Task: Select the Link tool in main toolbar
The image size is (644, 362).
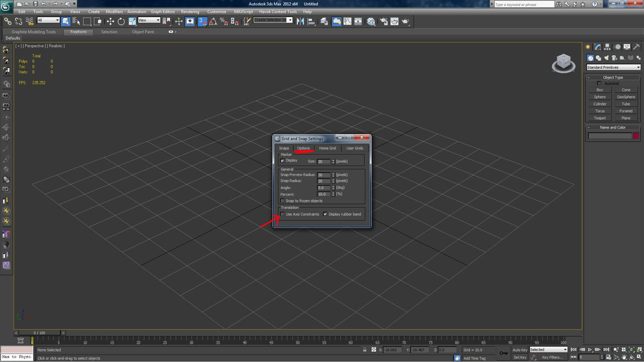Action: 8,21
